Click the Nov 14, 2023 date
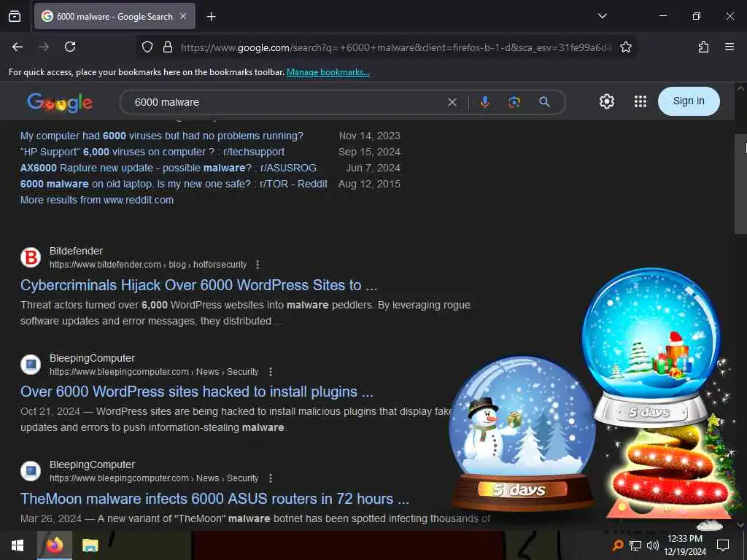Screen dimensions: 747x560 (370, 136)
